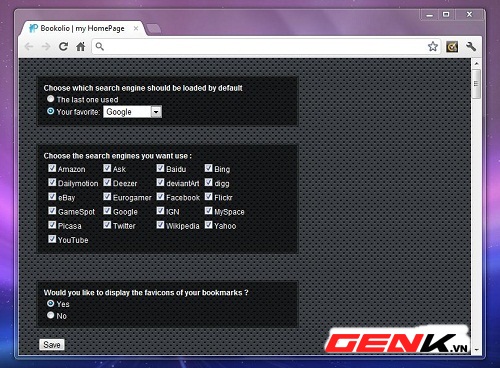Click the browser forward arrow
Screen dimensions: 500x368
[46, 47]
